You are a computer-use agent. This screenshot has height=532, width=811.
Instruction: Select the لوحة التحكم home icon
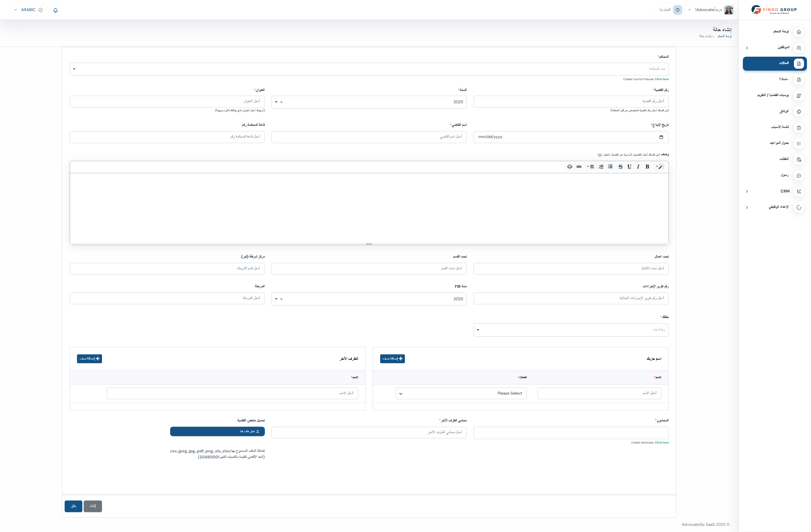coord(799,32)
